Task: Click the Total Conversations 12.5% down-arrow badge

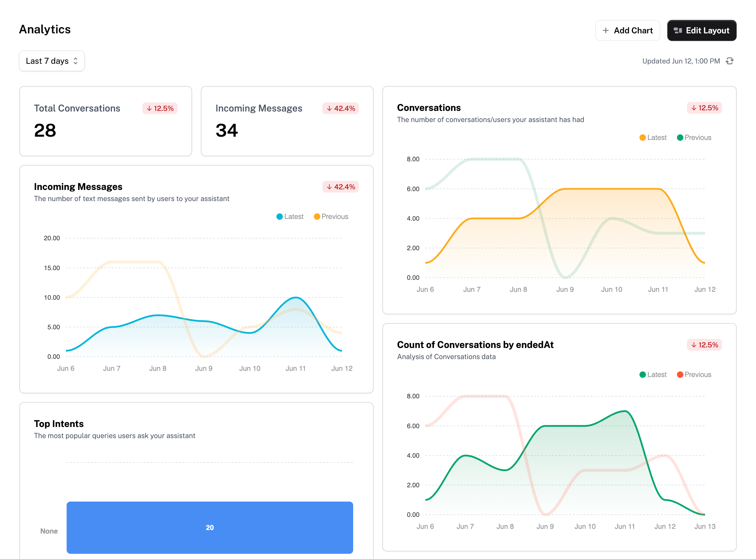Action: coord(160,108)
